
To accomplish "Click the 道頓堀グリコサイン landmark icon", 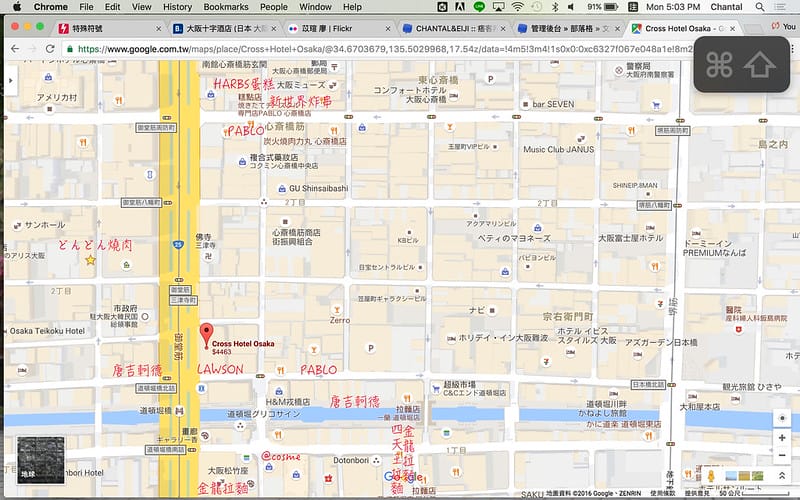I will click(240, 425).
